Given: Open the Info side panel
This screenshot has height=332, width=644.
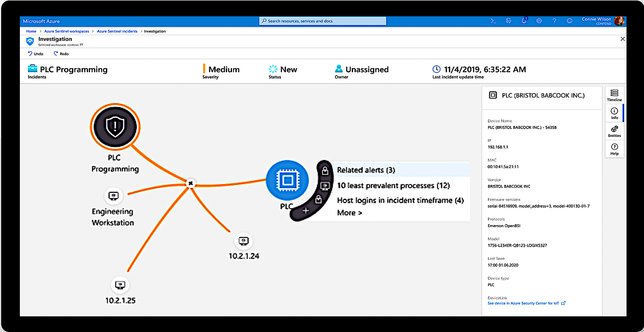Looking at the screenshot, I should 614,114.
